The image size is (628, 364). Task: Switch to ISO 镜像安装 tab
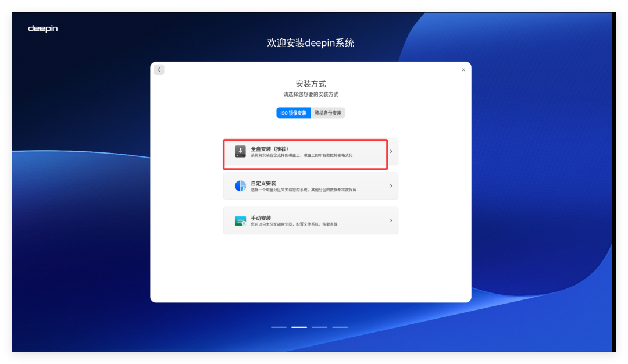point(293,113)
